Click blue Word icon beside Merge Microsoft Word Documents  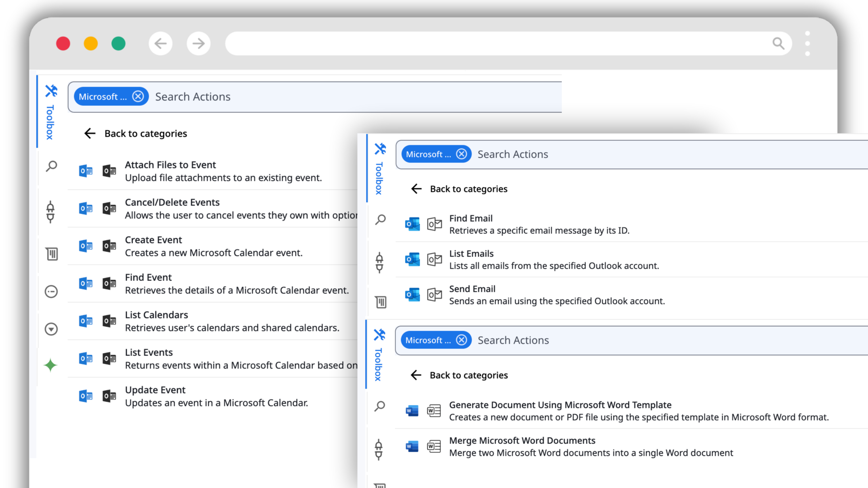click(x=412, y=446)
